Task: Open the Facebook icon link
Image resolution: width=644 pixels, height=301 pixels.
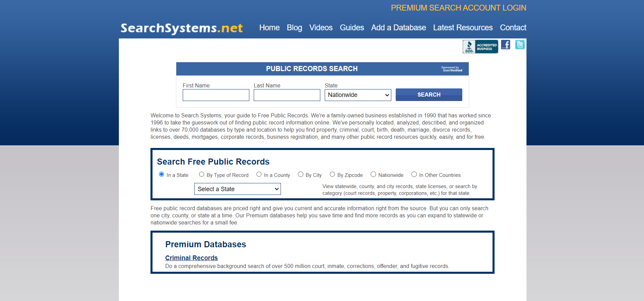Action: pos(505,45)
